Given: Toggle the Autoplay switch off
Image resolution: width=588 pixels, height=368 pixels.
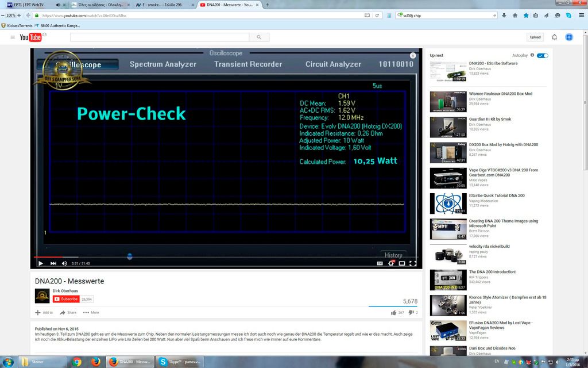Looking at the screenshot, I should (x=542, y=56).
